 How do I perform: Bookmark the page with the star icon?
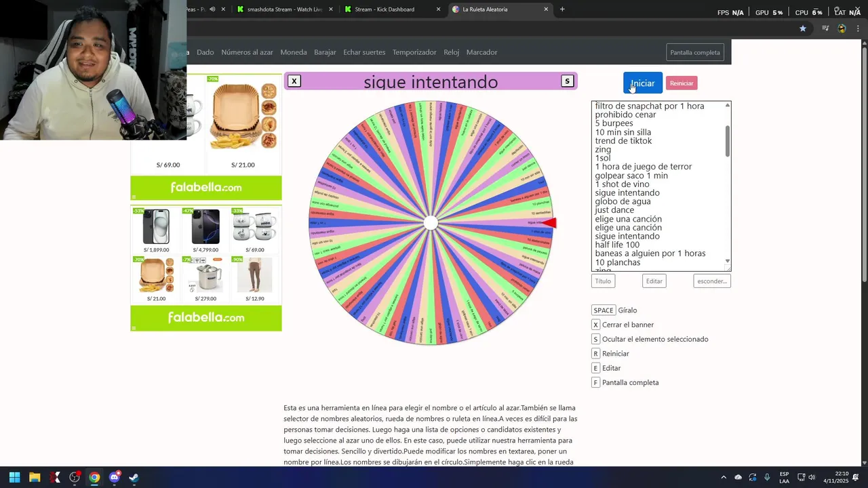tap(803, 28)
